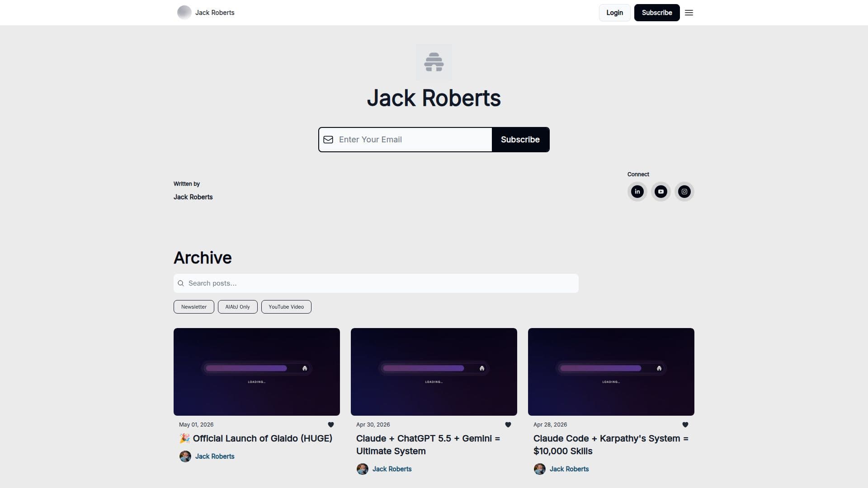Viewport: 868px width, 488px height.
Task: Open the 'Official Launch of Glaido (HUGE)' title
Action: pos(256,438)
